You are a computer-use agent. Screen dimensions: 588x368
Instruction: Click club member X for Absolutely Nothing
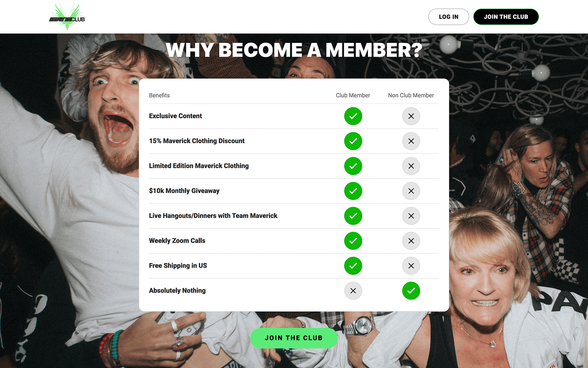click(353, 291)
